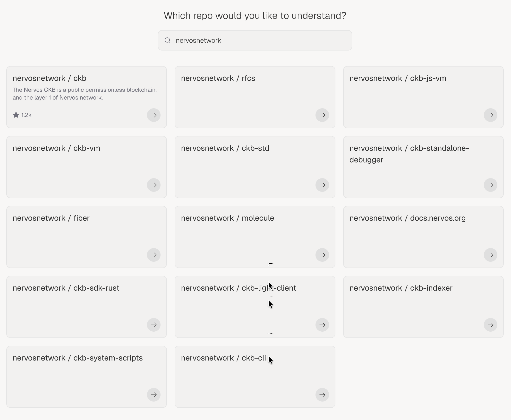Click the arrow on docs.nervos.org card
The image size is (511, 420).
click(x=490, y=255)
